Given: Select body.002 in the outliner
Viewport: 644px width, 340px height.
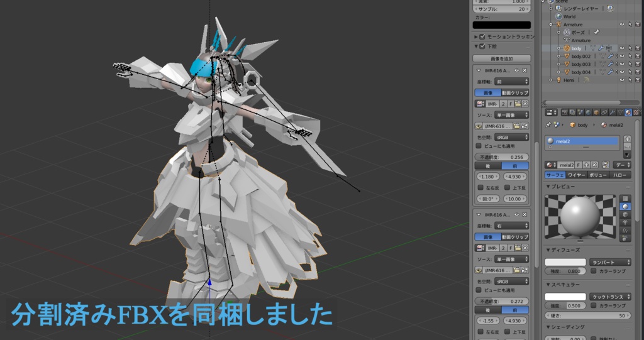Looking at the screenshot, I should pyautogui.click(x=580, y=57).
